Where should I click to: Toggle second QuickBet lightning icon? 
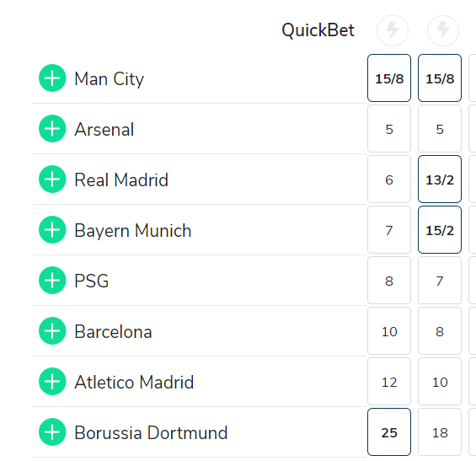click(443, 30)
